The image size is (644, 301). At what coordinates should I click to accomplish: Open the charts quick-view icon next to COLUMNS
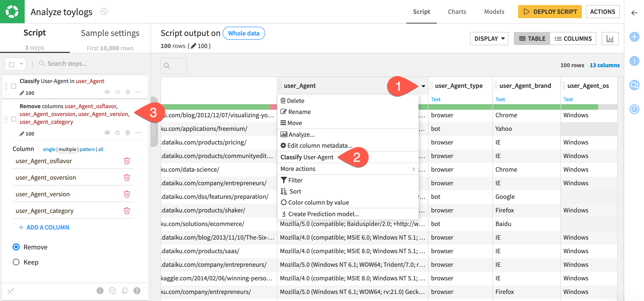[610, 39]
